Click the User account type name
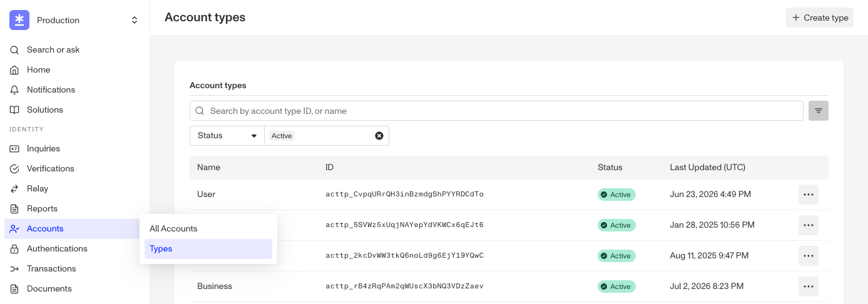 click(x=206, y=195)
